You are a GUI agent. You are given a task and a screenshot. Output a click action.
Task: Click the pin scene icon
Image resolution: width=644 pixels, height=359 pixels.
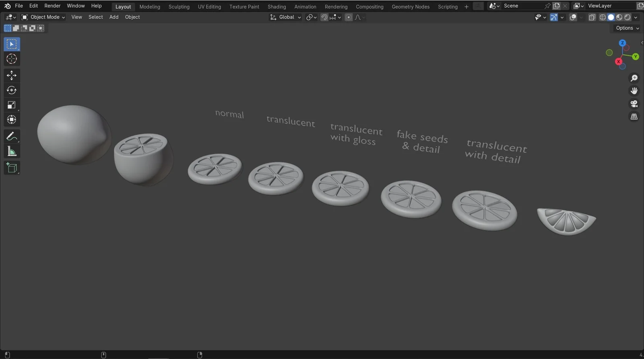click(547, 6)
